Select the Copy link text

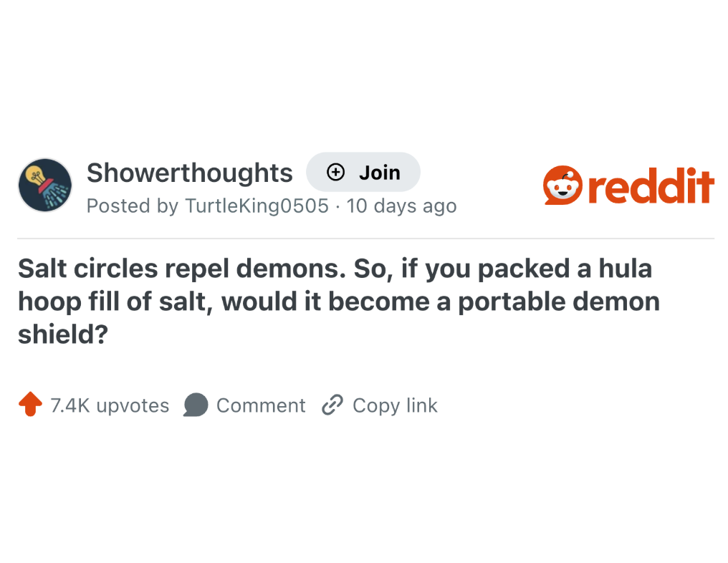395,405
